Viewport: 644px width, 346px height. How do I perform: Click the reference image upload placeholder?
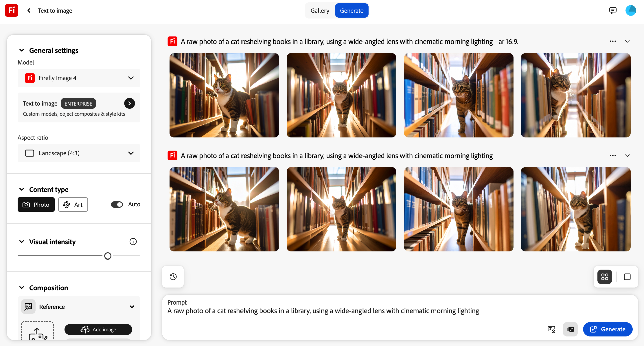(37, 331)
